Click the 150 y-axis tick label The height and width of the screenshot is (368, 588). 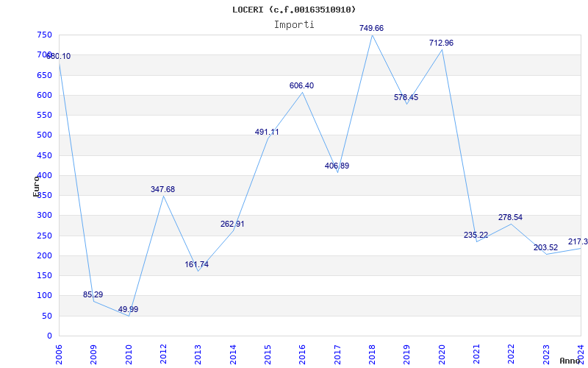point(44,275)
